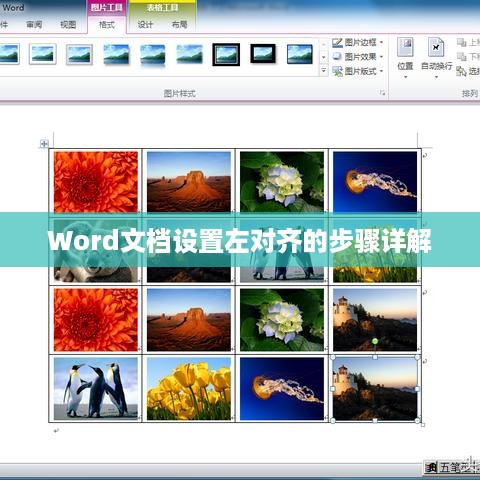The image size is (480, 480).
Task: Open the 设计 tab under 表格工具
Action: click(x=145, y=24)
